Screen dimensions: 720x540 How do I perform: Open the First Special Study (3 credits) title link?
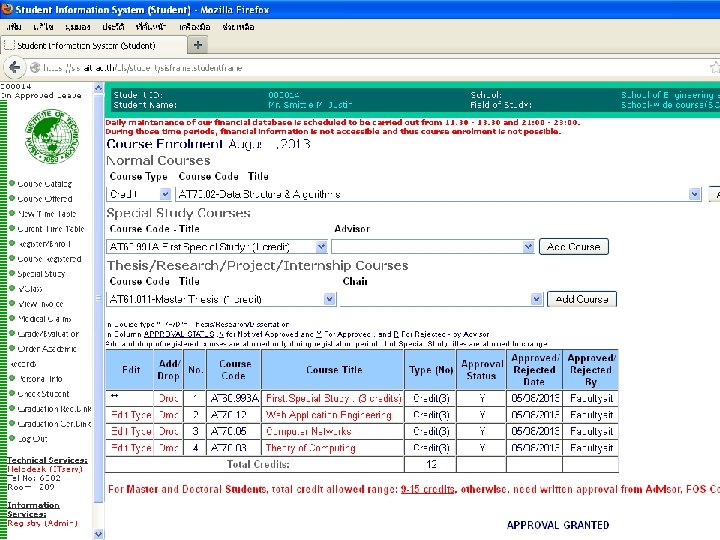click(334, 398)
